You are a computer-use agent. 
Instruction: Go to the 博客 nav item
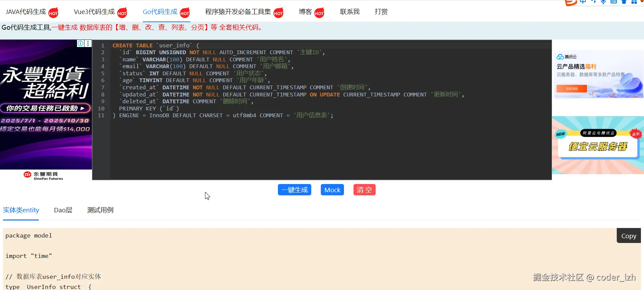[305, 12]
